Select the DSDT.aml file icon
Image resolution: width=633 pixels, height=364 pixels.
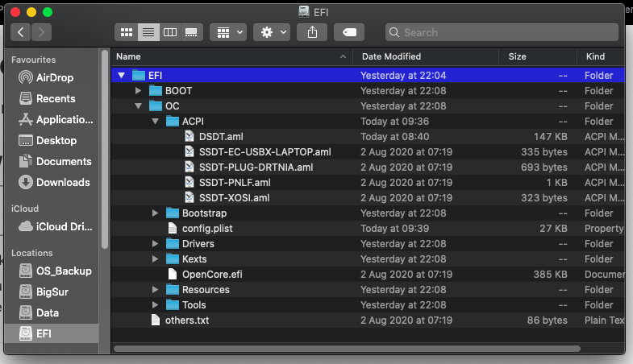(x=189, y=137)
